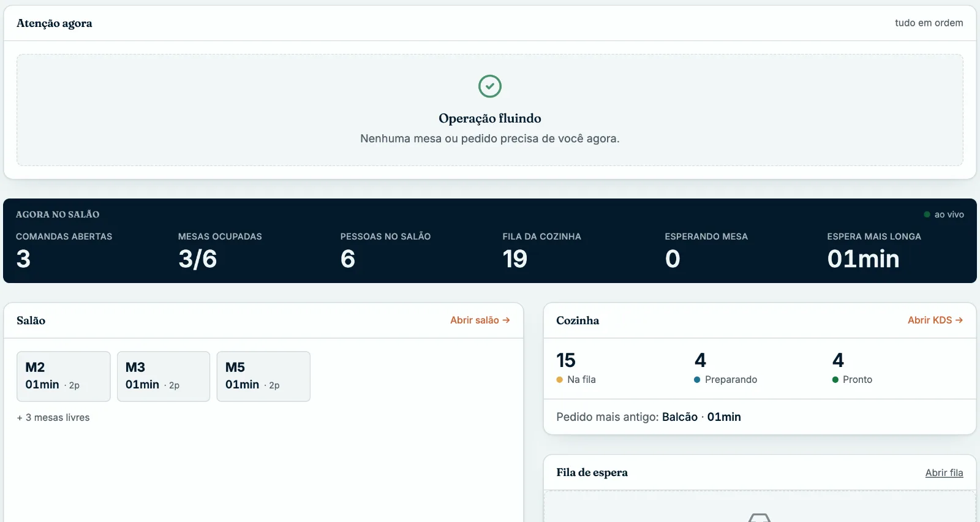Select table card M5

(x=263, y=376)
